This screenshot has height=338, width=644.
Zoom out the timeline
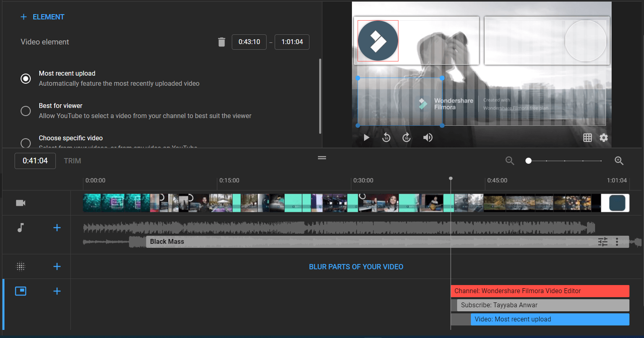[510, 161]
